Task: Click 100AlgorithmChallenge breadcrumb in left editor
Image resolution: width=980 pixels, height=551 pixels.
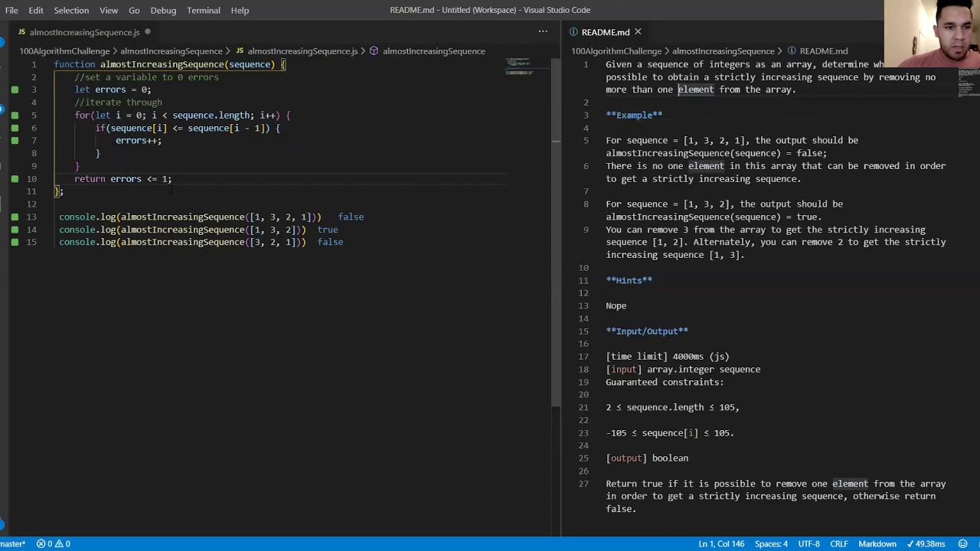Action: click(64, 51)
